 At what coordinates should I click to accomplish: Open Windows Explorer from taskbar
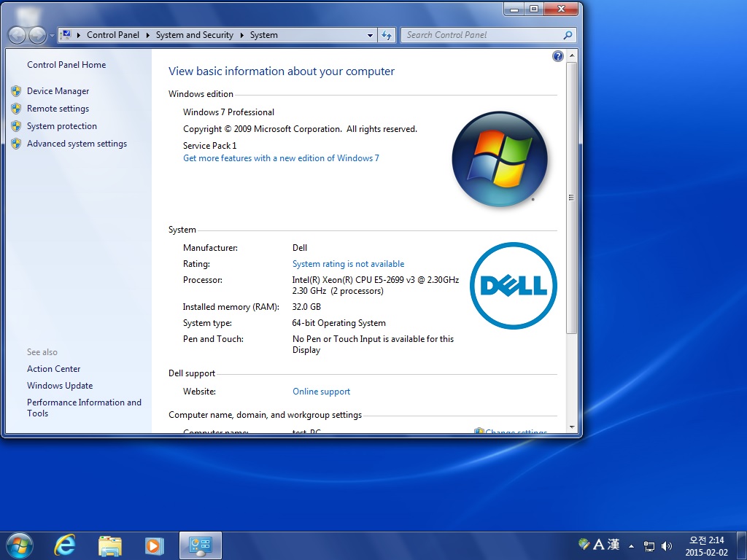(x=110, y=545)
